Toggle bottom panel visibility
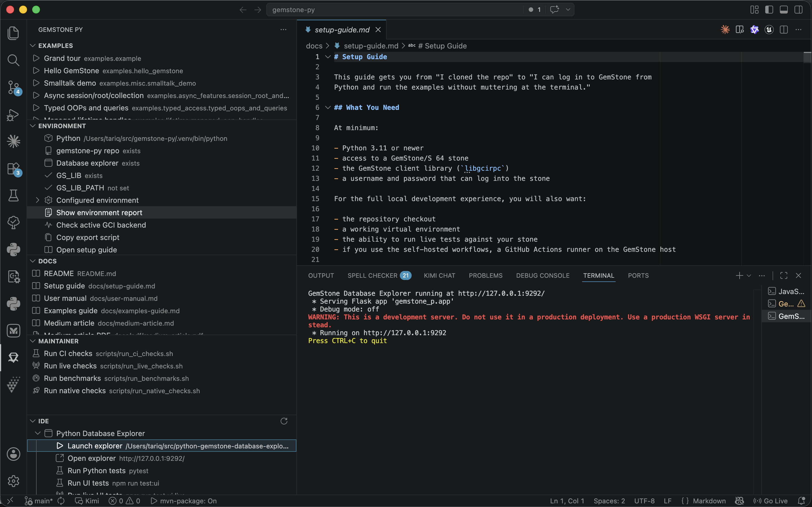The width and height of the screenshot is (812, 507). [784, 10]
